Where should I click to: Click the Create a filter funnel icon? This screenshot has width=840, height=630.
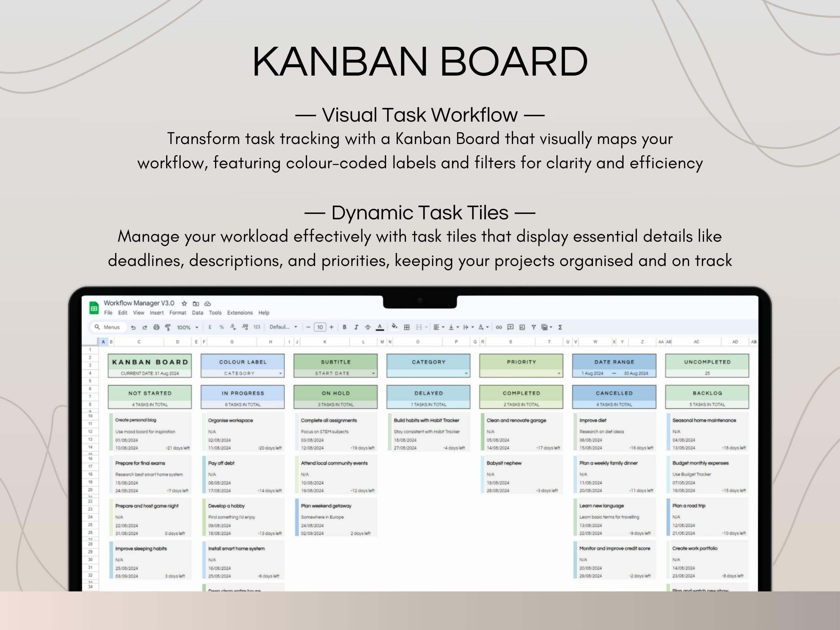point(534,327)
